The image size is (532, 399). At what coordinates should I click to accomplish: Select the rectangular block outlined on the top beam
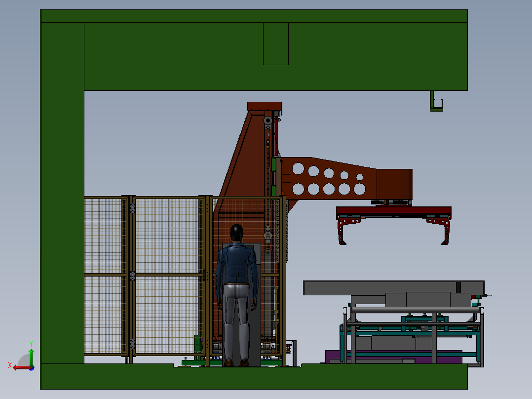click(276, 43)
